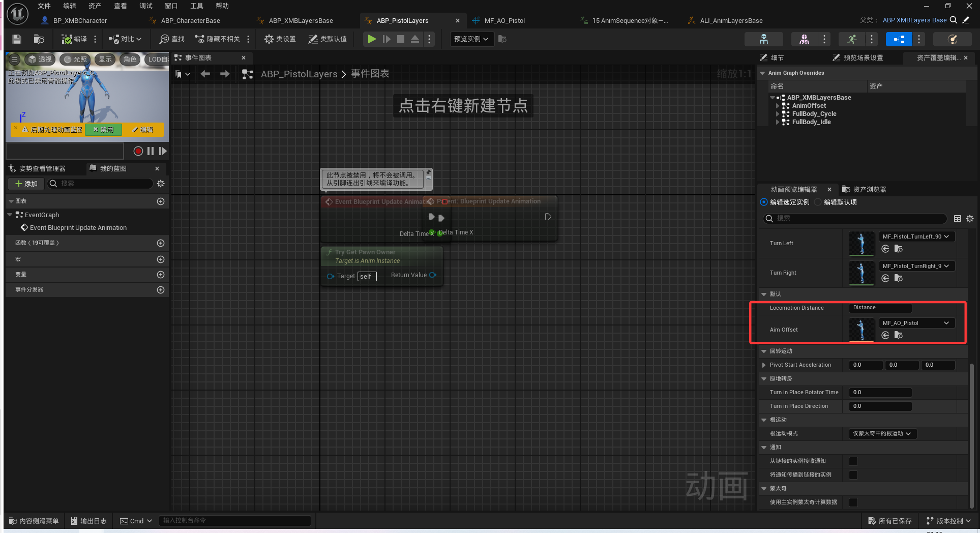Screen dimensions: 980x533
Task: Open the Physics asset mode icon
Action: click(953, 39)
